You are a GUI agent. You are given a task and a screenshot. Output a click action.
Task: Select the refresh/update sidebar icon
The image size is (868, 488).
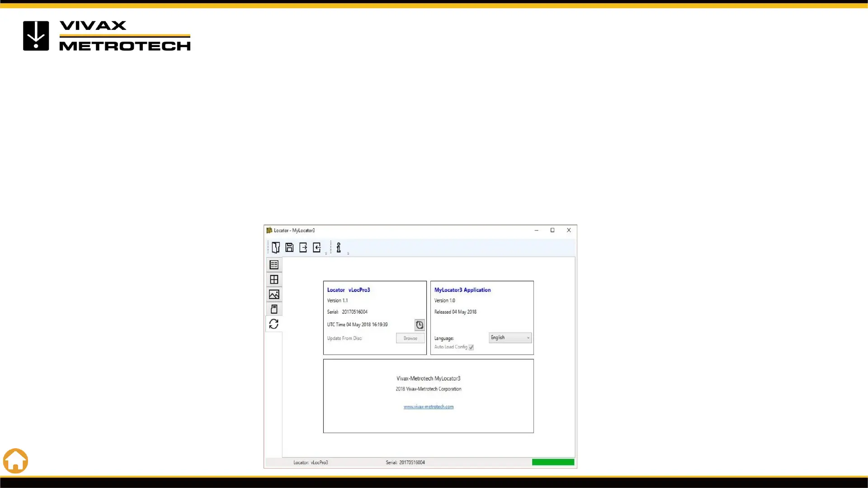(274, 324)
